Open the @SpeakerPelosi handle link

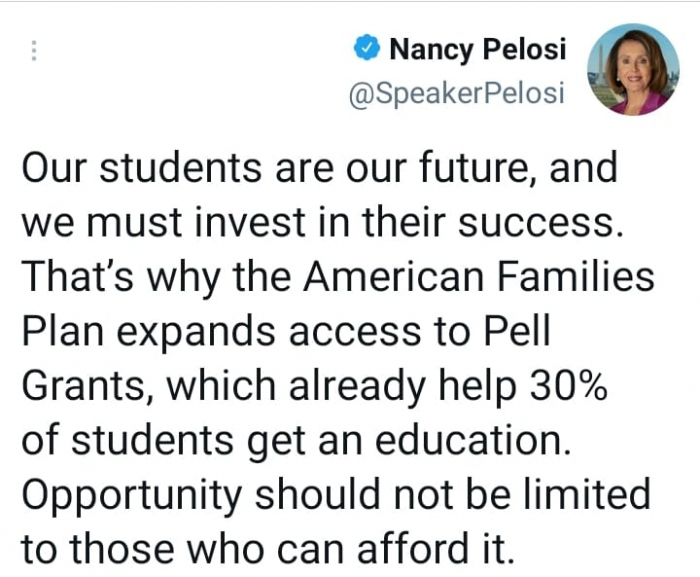tap(457, 93)
